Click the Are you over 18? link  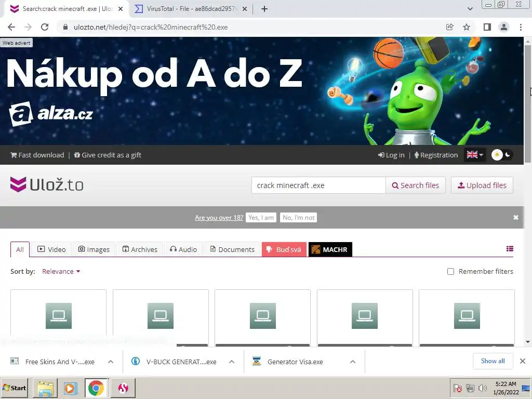tap(219, 218)
